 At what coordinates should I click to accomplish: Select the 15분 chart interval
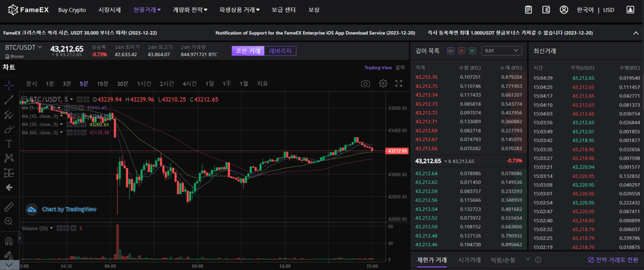click(x=102, y=84)
